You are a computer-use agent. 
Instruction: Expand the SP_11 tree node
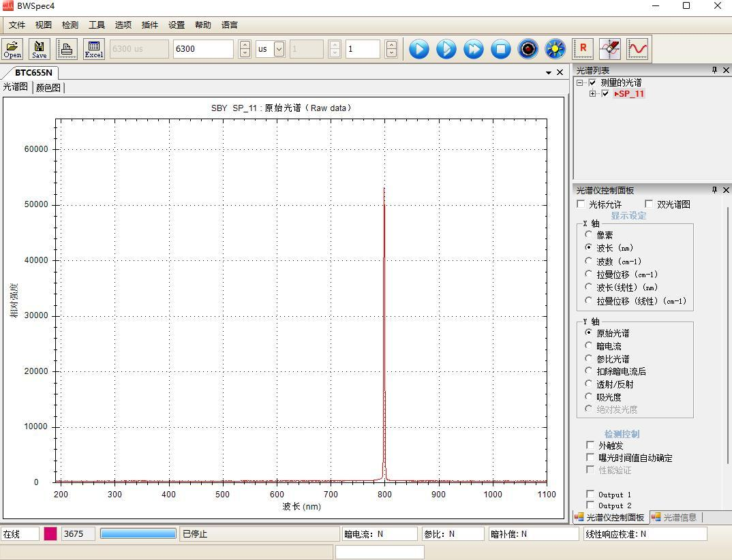coord(593,94)
